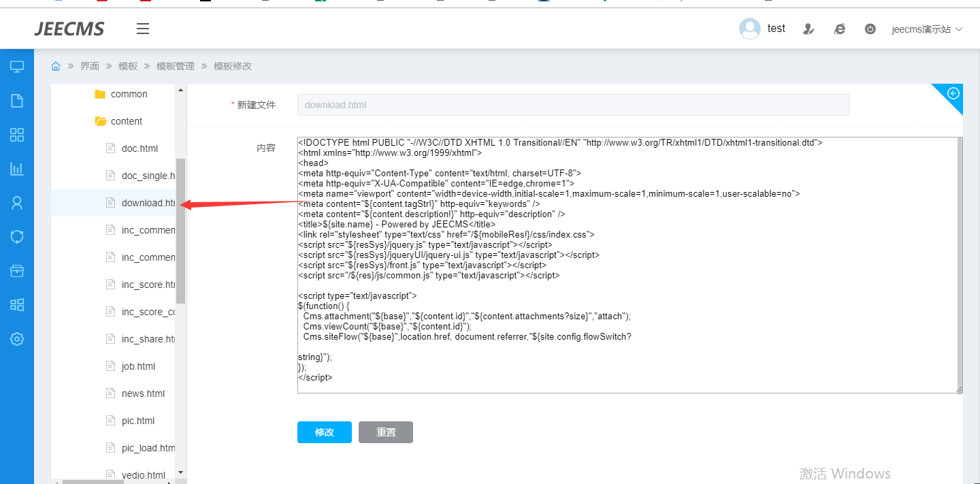The width and height of the screenshot is (980, 484).
Task: Open the document page icon in sidebar
Action: pos(17,101)
